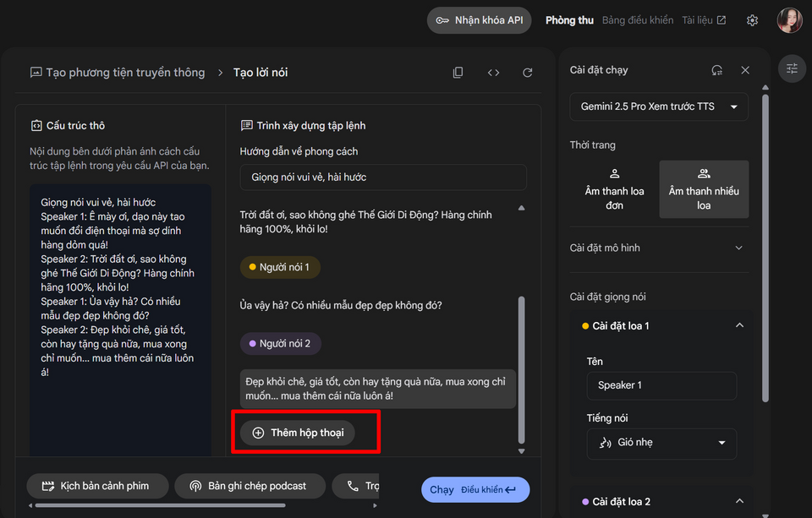Expand Cài đặt mô hình section

659,248
